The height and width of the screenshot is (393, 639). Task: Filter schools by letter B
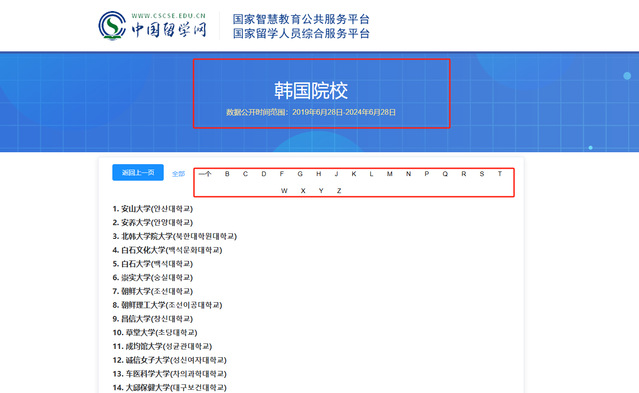pos(227,174)
